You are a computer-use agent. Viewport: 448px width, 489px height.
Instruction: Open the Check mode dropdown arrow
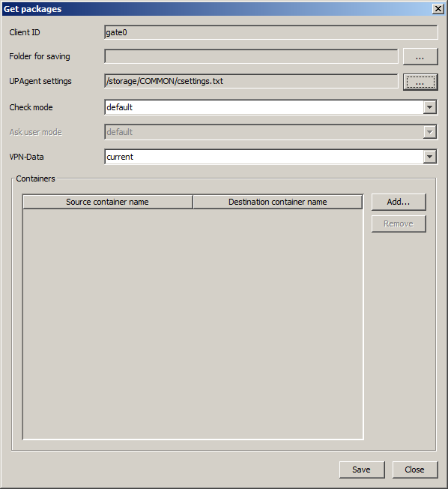click(x=429, y=107)
